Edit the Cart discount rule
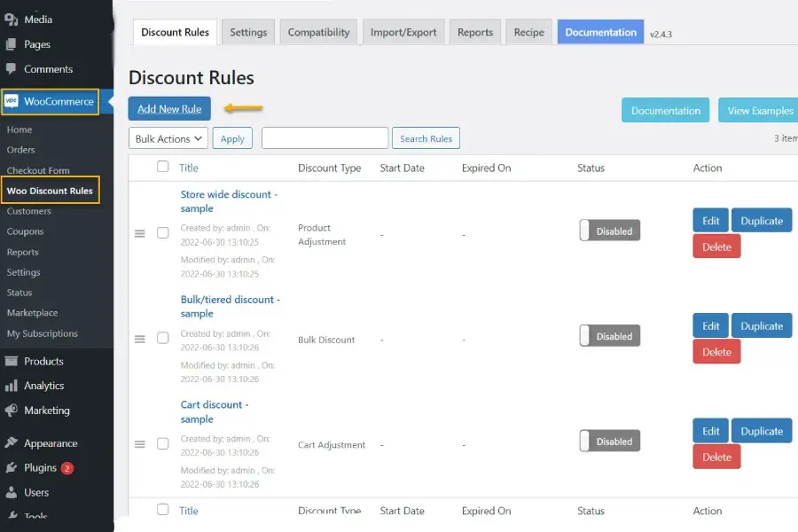 (x=710, y=431)
